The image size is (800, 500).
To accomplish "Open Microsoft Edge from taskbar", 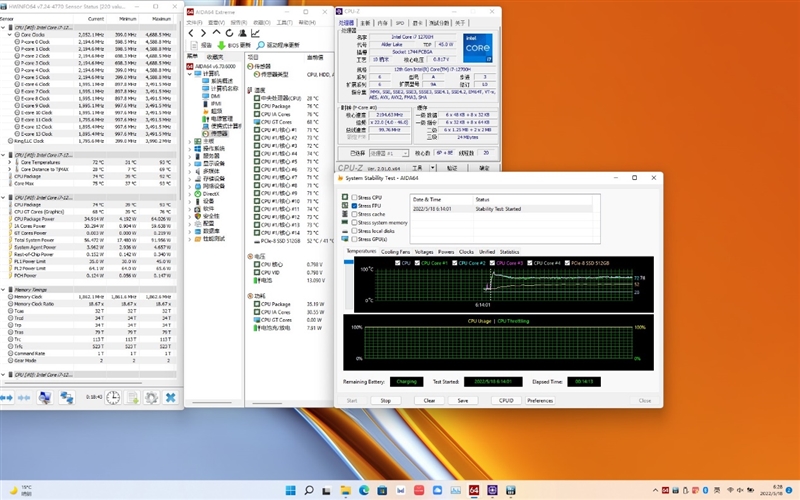I will pyautogui.click(x=364, y=490).
